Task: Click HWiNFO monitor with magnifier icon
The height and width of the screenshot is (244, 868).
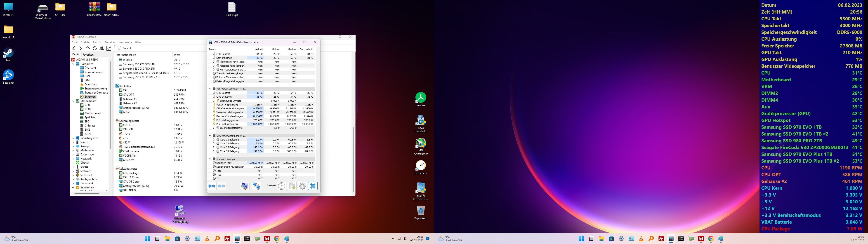Action: click(245, 186)
